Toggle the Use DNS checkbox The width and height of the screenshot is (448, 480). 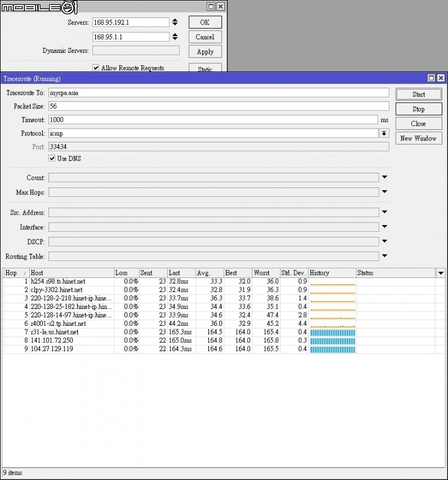[x=52, y=159]
